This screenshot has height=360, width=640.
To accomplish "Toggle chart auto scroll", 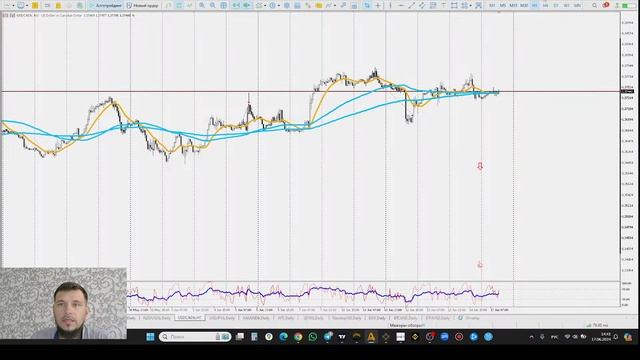I will 236,5.
